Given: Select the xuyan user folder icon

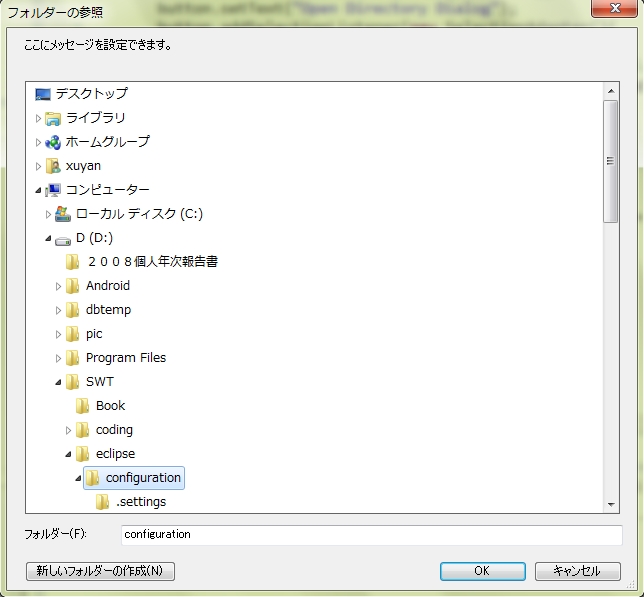Looking at the screenshot, I should coord(53,166).
